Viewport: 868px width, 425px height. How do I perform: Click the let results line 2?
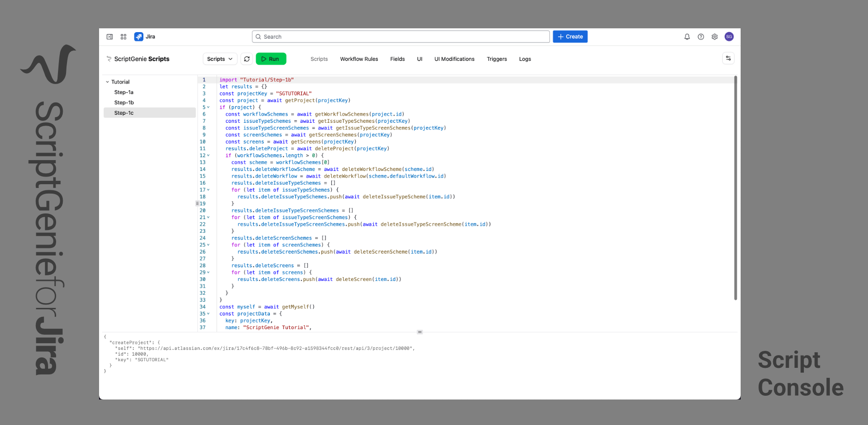243,87
